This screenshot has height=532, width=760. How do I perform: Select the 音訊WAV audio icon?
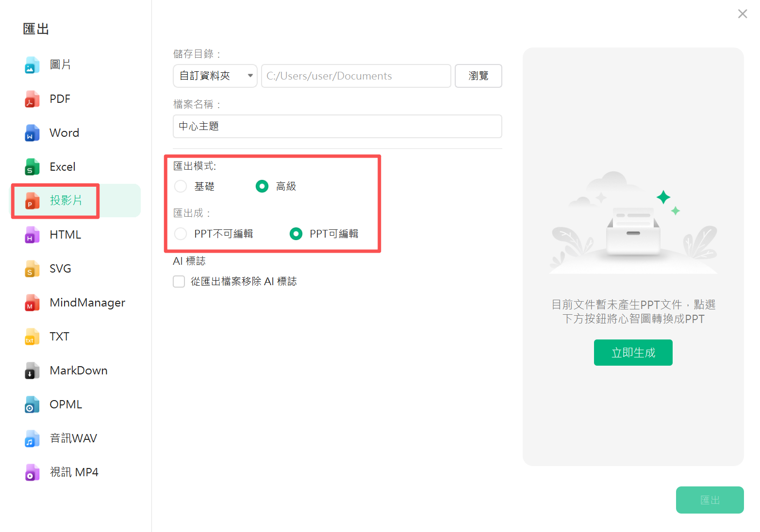pyautogui.click(x=32, y=438)
